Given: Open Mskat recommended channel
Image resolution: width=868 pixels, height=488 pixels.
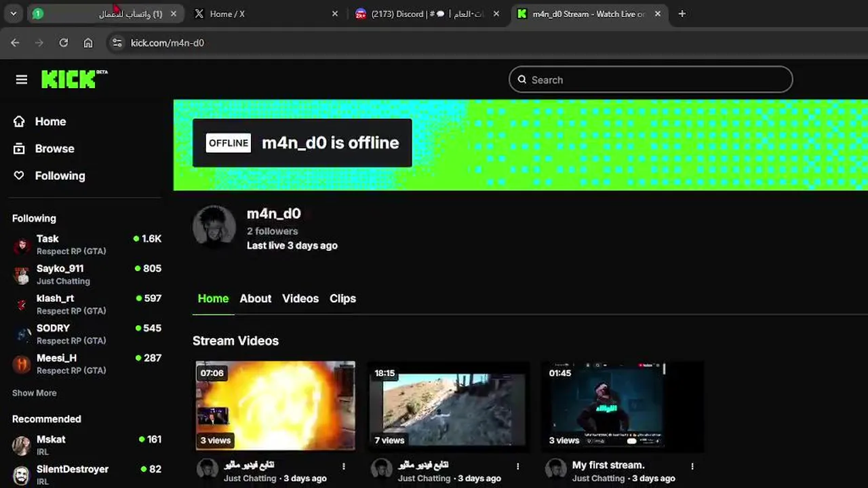Looking at the screenshot, I should point(87,445).
